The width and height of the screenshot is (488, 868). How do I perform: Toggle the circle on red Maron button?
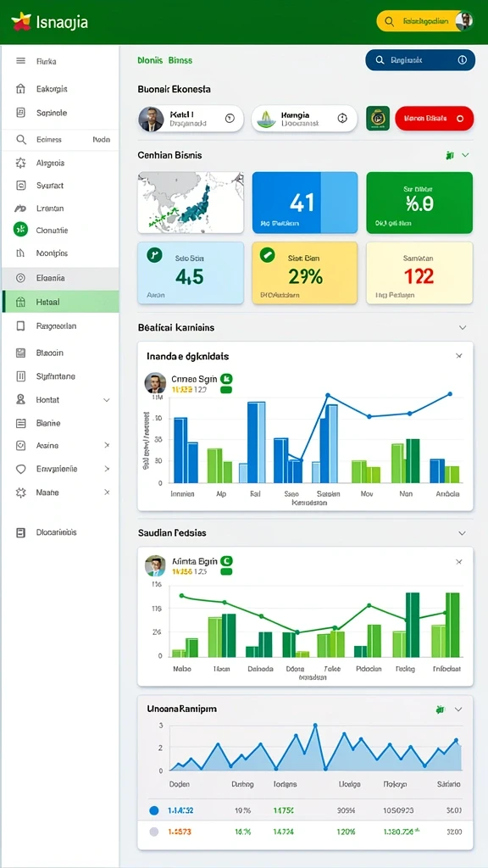pyautogui.click(x=460, y=119)
